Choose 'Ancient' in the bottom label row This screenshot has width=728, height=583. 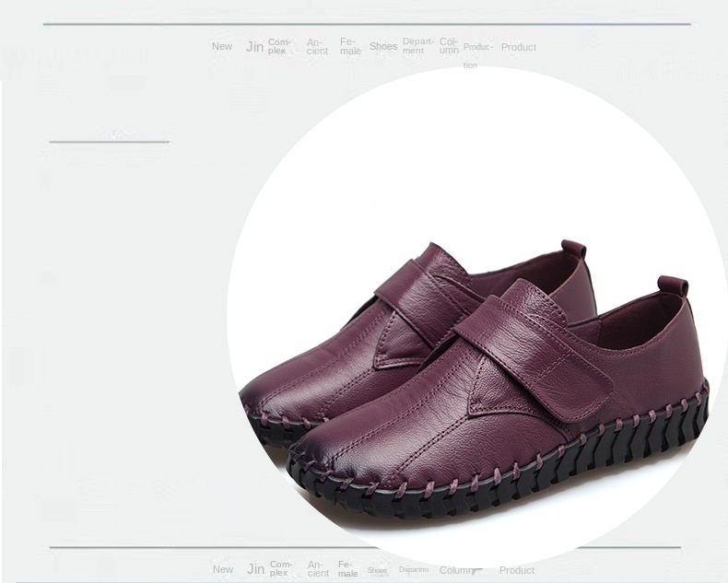318,569
